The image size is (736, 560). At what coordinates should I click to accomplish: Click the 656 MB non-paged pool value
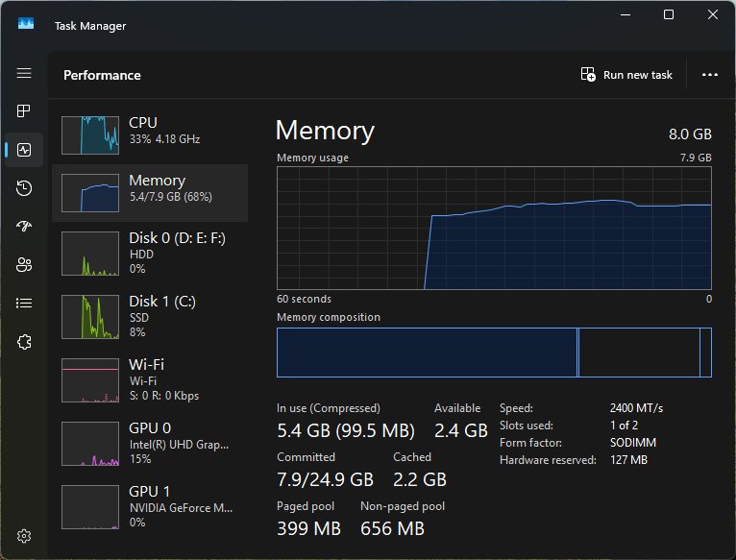pyautogui.click(x=392, y=528)
